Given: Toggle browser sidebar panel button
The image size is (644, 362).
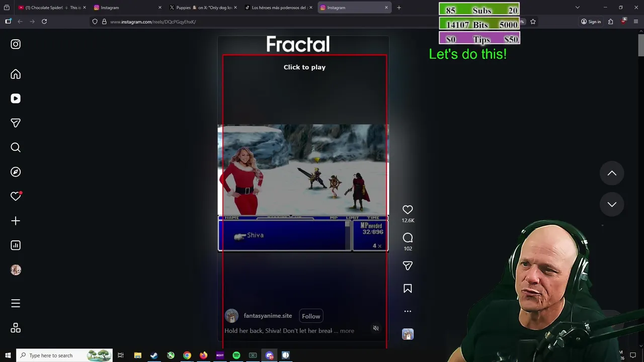Looking at the screenshot, I should click(x=8, y=22).
